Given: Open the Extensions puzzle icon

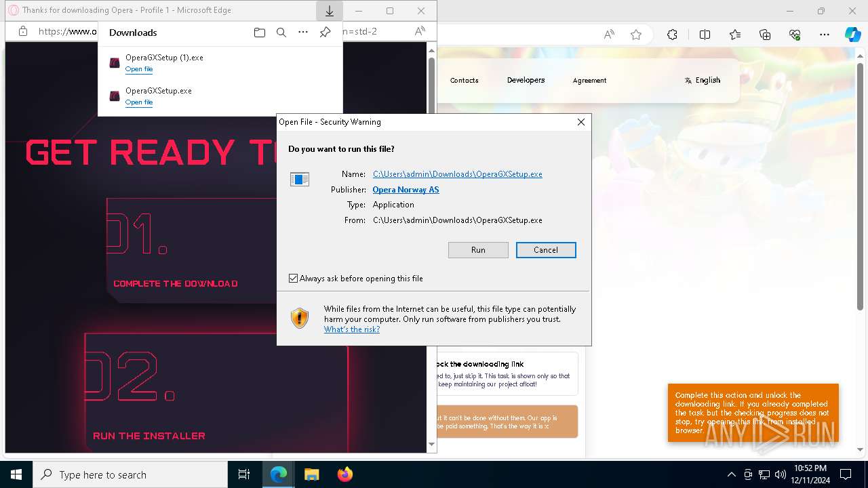Looking at the screenshot, I should coord(672,35).
